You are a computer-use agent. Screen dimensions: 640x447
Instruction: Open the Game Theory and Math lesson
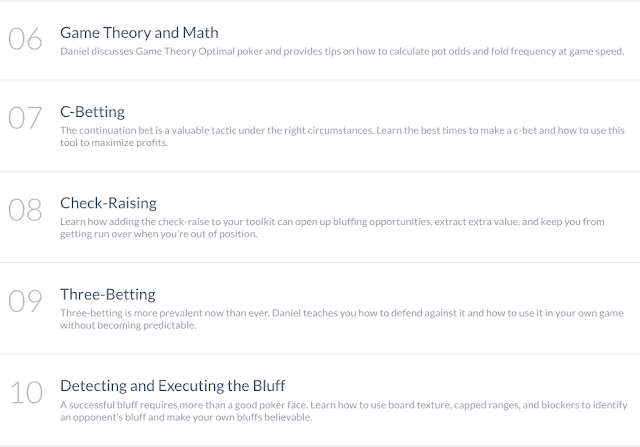click(x=139, y=33)
